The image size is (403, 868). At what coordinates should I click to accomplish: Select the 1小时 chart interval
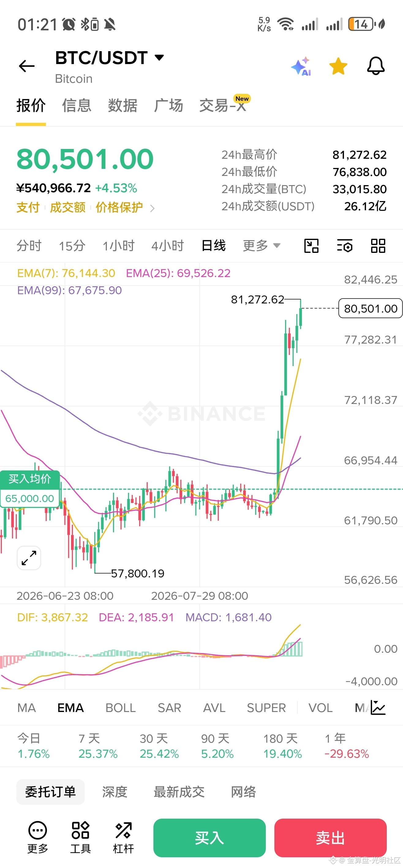pos(119,246)
